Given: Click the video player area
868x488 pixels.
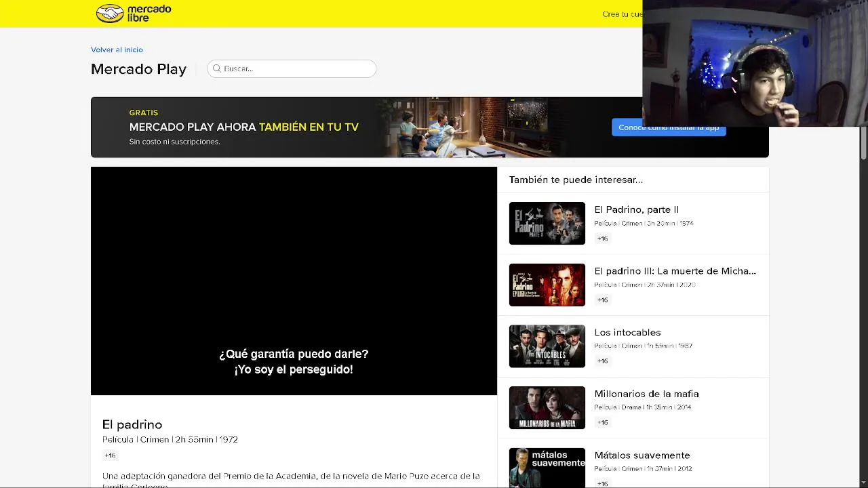Looking at the screenshot, I should click(294, 281).
